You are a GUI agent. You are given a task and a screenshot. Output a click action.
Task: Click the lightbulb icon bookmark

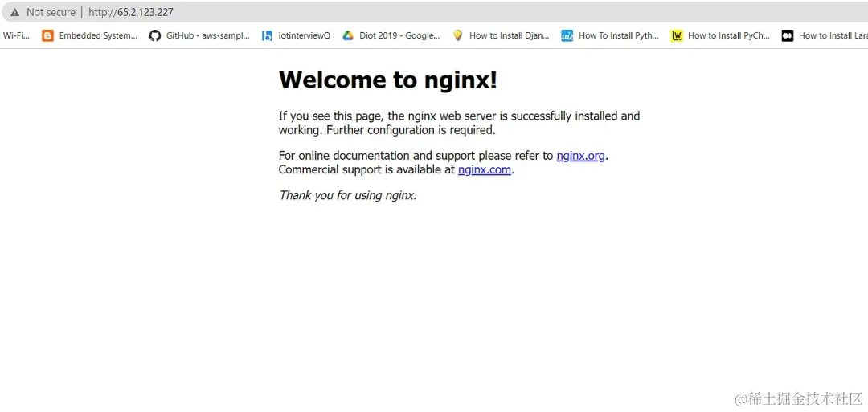click(457, 36)
